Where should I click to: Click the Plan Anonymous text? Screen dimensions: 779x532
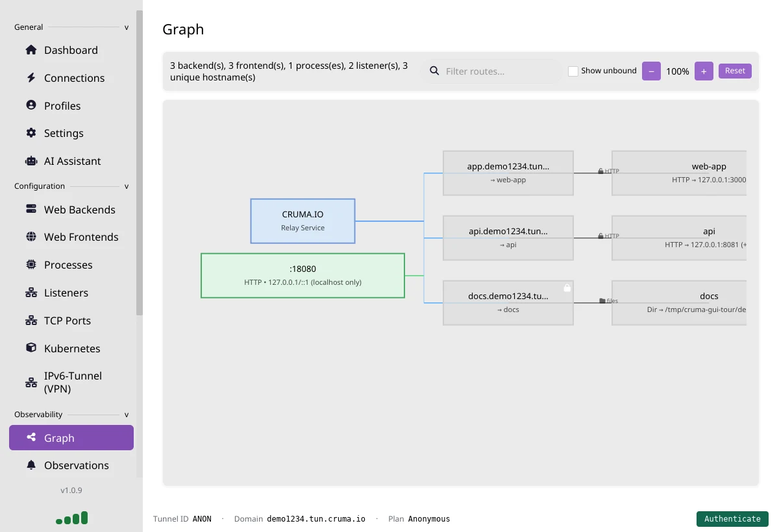tap(419, 519)
